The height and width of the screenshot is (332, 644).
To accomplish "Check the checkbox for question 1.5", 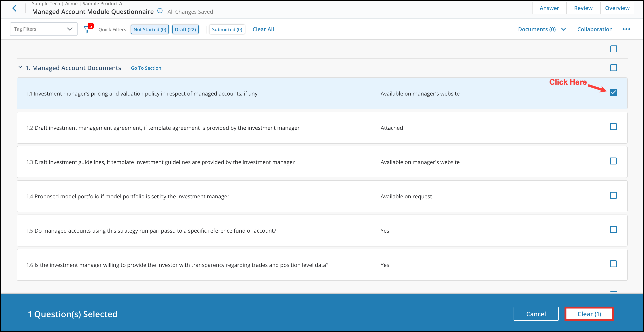I will [613, 230].
